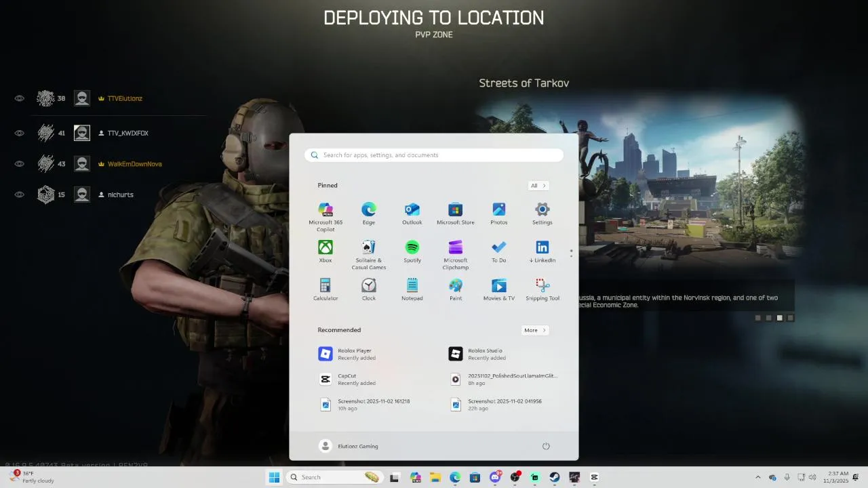
Task: Click player name WalkEmDownNova
Action: pyautogui.click(x=134, y=163)
